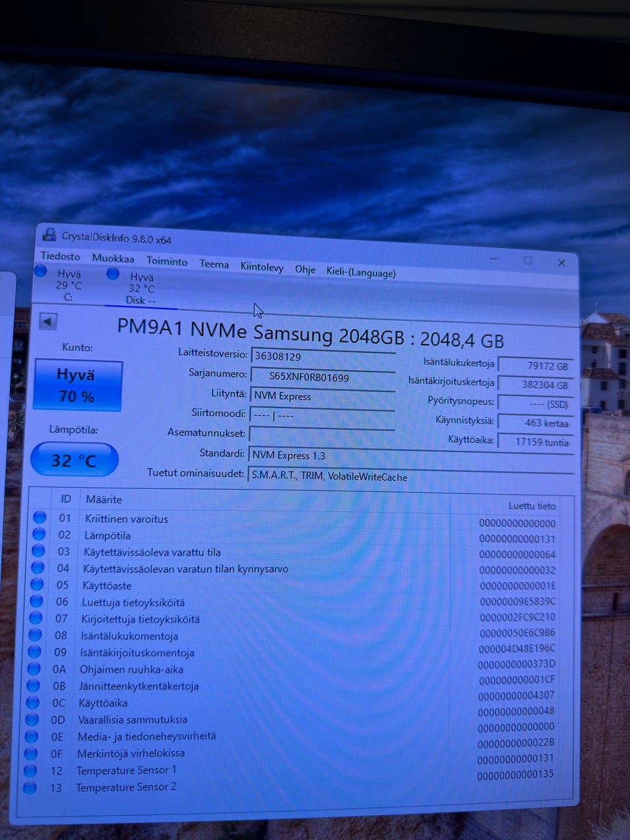Click the Luettu tieto column header

pyautogui.click(x=532, y=505)
